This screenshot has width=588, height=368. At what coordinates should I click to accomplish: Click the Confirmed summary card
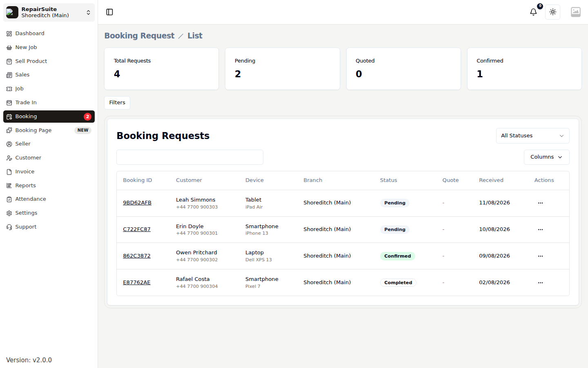point(524,69)
